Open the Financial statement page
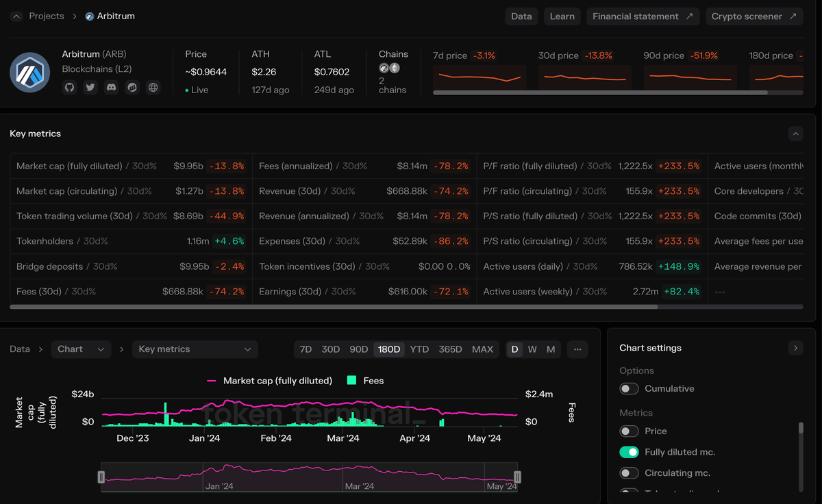The image size is (822, 504). point(643,16)
